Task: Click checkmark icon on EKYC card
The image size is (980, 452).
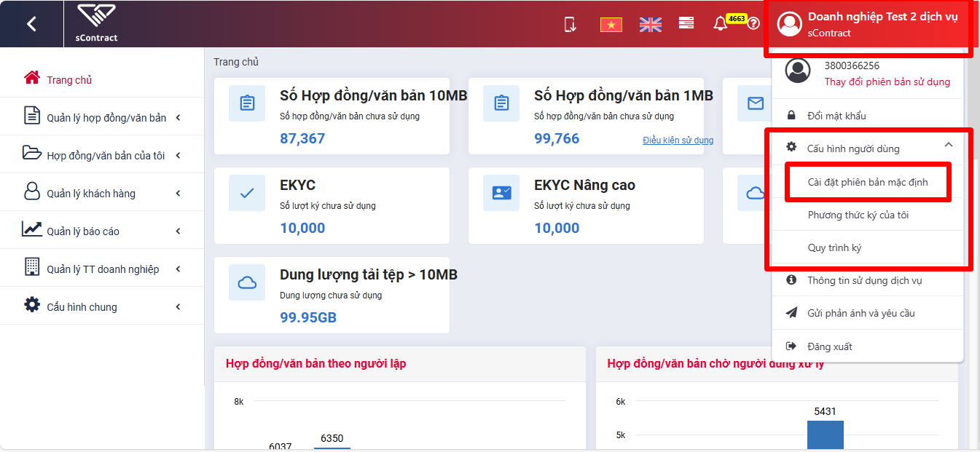Action: (x=247, y=193)
